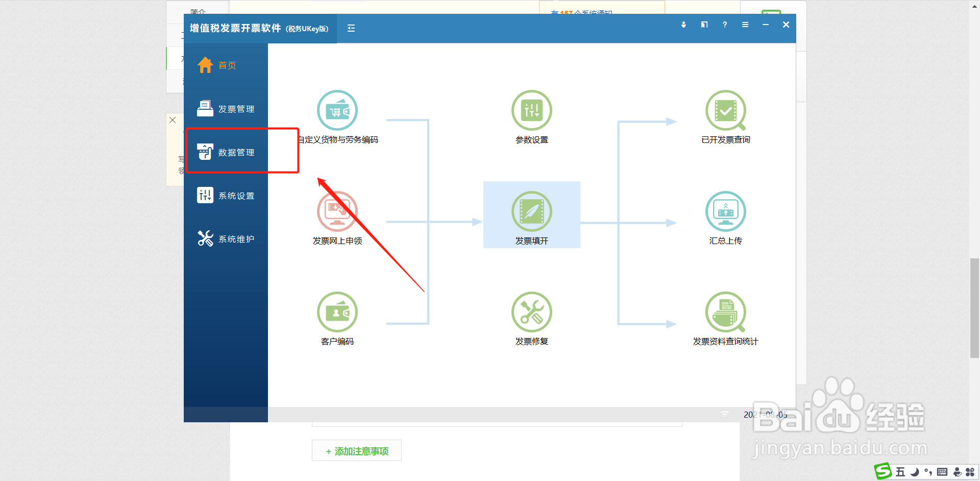The height and width of the screenshot is (481, 980).
Task: Minimize the invoice software window
Action: coord(766,25)
